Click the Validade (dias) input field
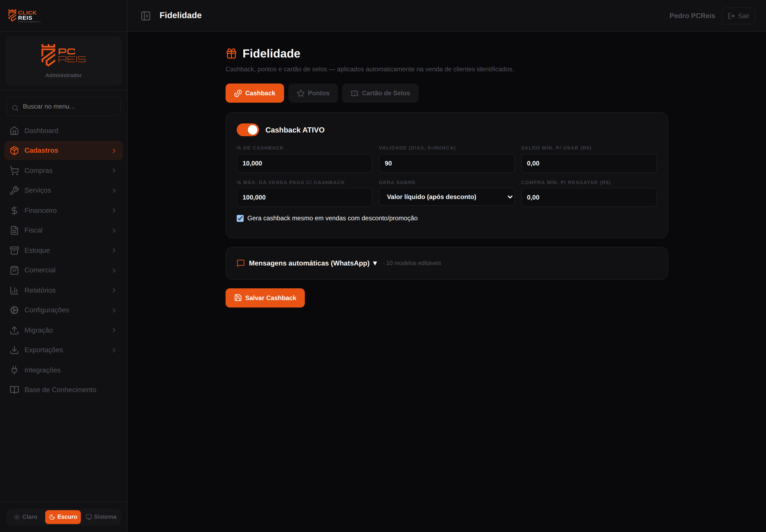The image size is (766, 532). pyautogui.click(x=446, y=163)
